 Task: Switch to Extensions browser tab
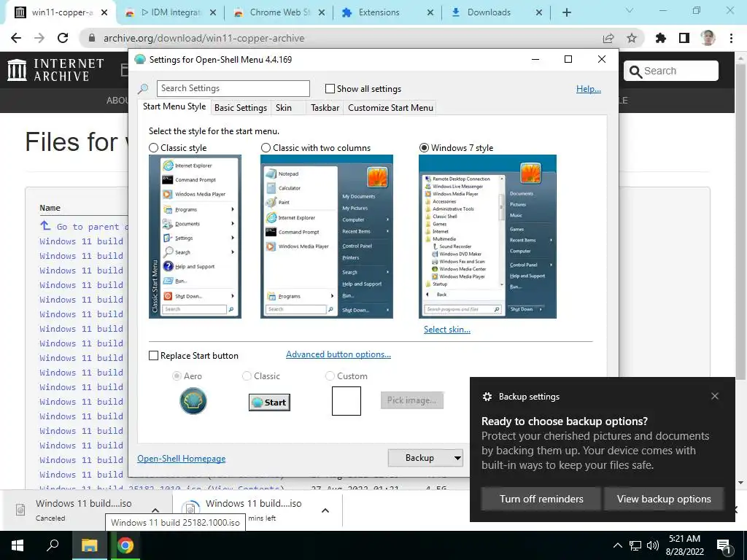(x=388, y=12)
